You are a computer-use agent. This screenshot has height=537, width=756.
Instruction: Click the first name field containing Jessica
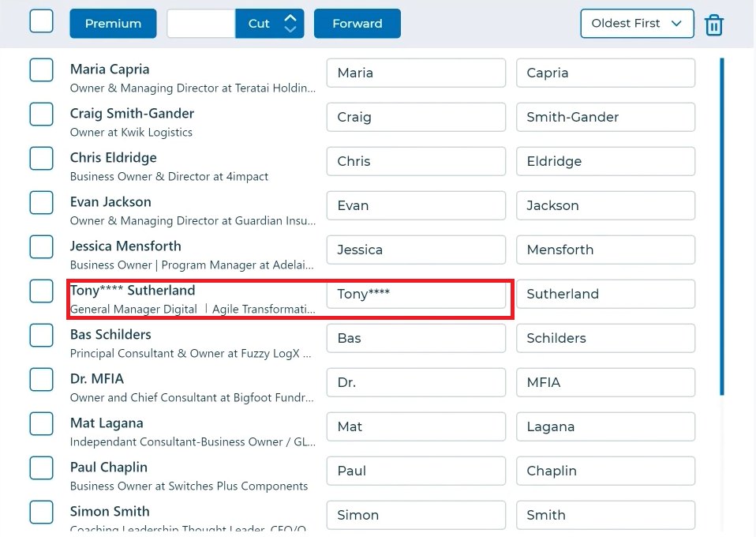416,250
